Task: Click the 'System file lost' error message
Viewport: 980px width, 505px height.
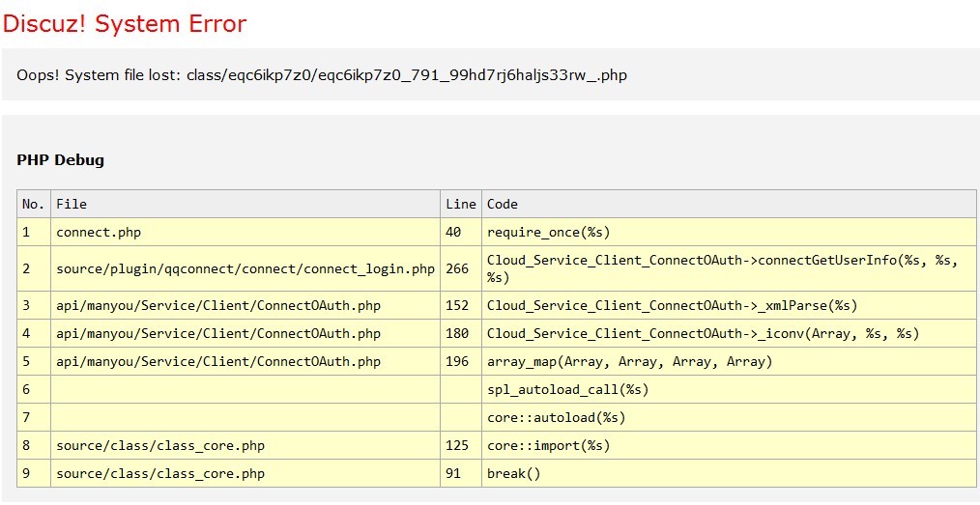Action: [322, 74]
